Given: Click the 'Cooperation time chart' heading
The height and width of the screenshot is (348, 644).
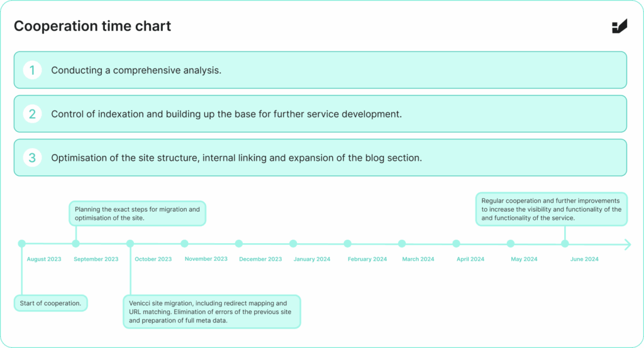Looking at the screenshot, I should 92,26.
